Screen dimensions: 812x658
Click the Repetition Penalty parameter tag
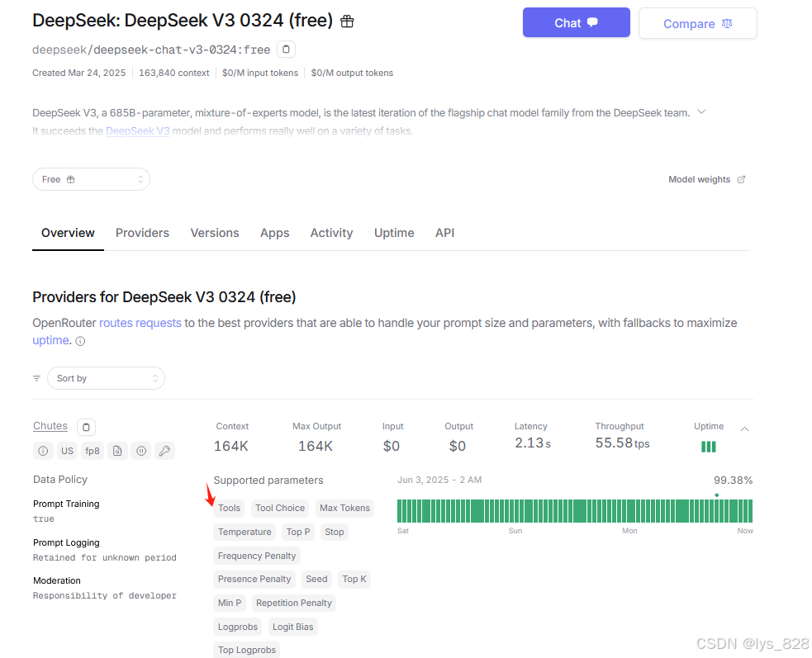pos(293,603)
